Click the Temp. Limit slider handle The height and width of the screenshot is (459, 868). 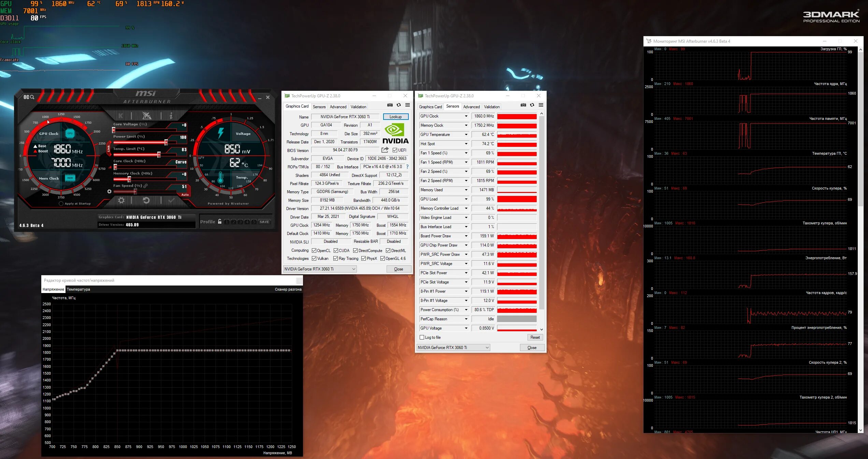point(159,155)
